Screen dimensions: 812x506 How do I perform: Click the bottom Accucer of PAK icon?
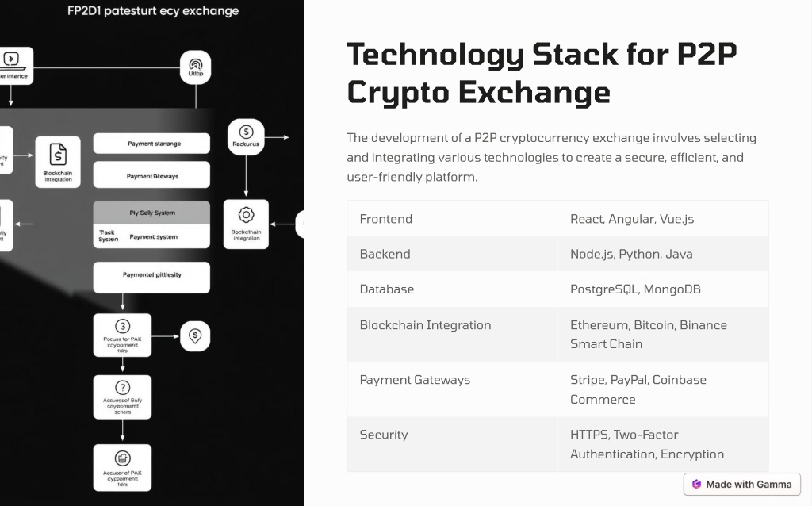coord(122,458)
